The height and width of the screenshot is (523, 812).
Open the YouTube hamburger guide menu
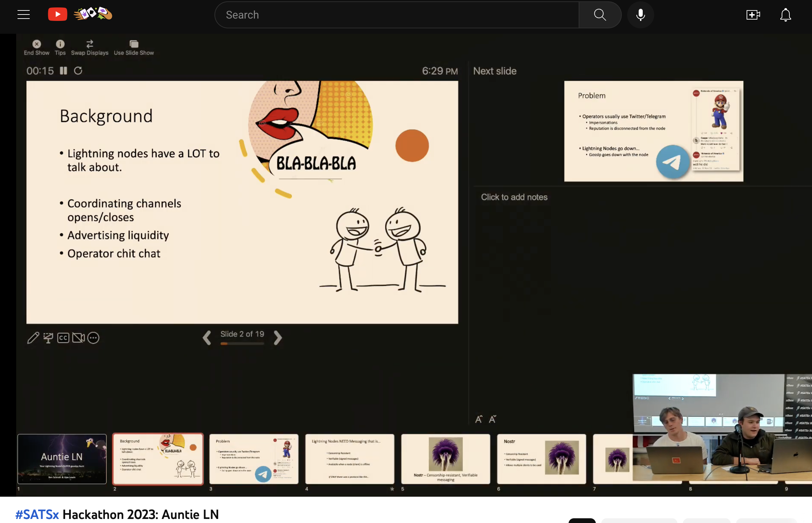(x=23, y=15)
